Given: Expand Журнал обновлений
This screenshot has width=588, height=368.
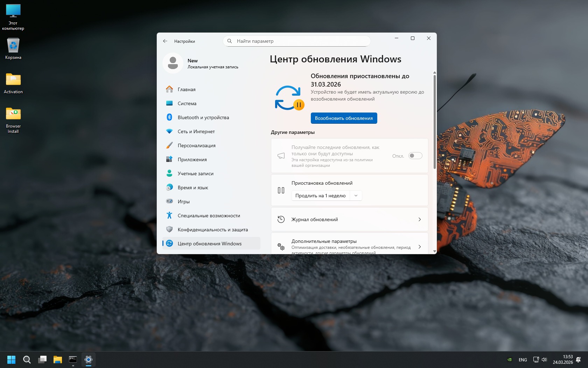Looking at the screenshot, I should [x=349, y=219].
